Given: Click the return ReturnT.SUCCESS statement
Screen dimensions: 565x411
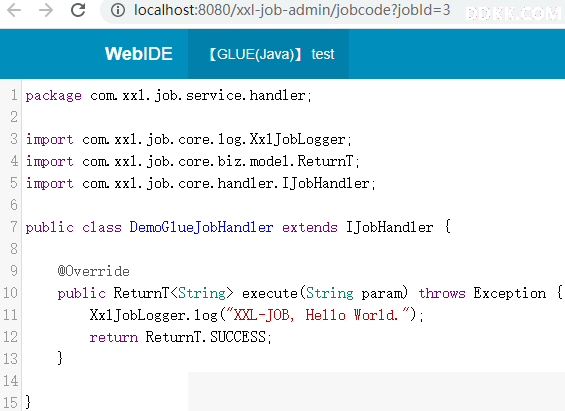Looking at the screenshot, I should [180, 337].
